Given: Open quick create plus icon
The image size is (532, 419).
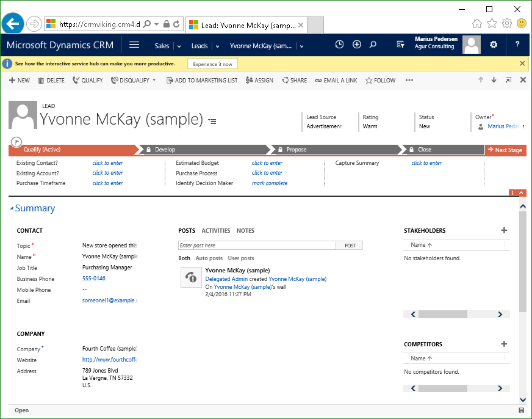Looking at the screenshot, I should click(x=356, y=45).
